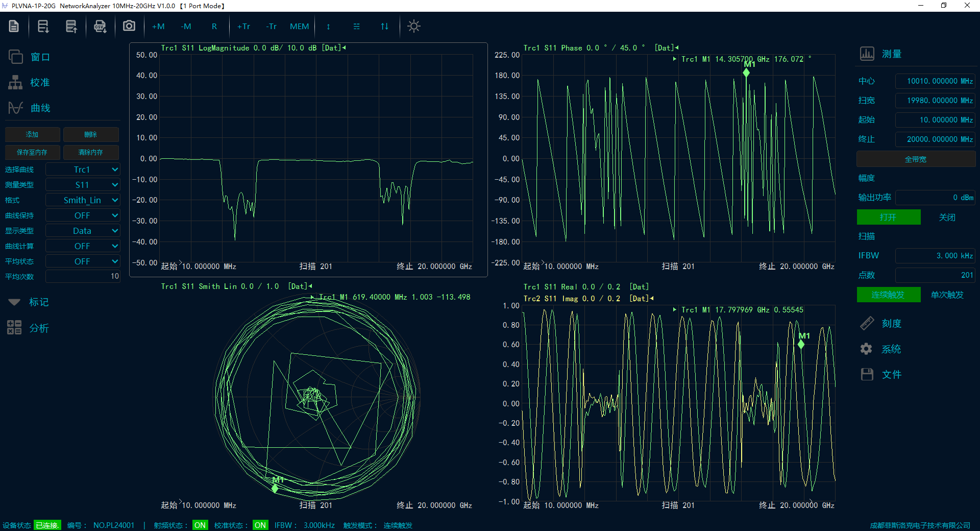Select the Trc1 S11 LogMagnitude trace title
Image resolution: width=980 pixels, height=531 pixels.
(x=253, y=48)
